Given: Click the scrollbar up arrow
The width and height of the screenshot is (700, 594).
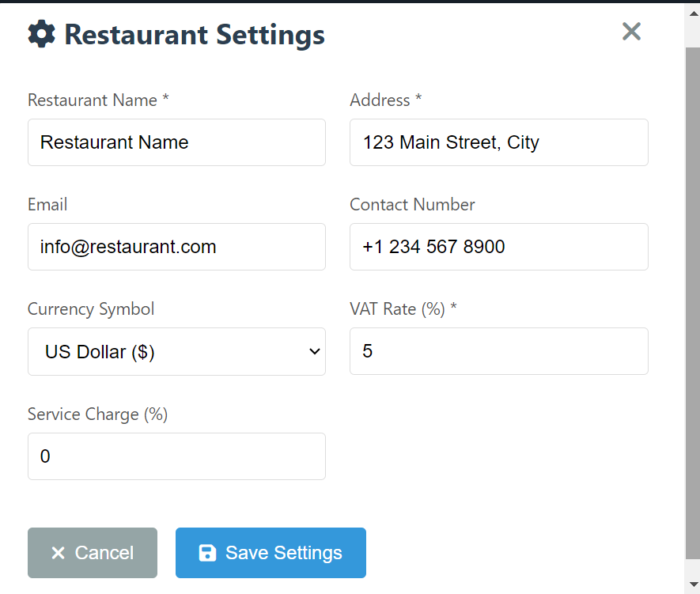Looking at the screenshot, I should [692, 11].
